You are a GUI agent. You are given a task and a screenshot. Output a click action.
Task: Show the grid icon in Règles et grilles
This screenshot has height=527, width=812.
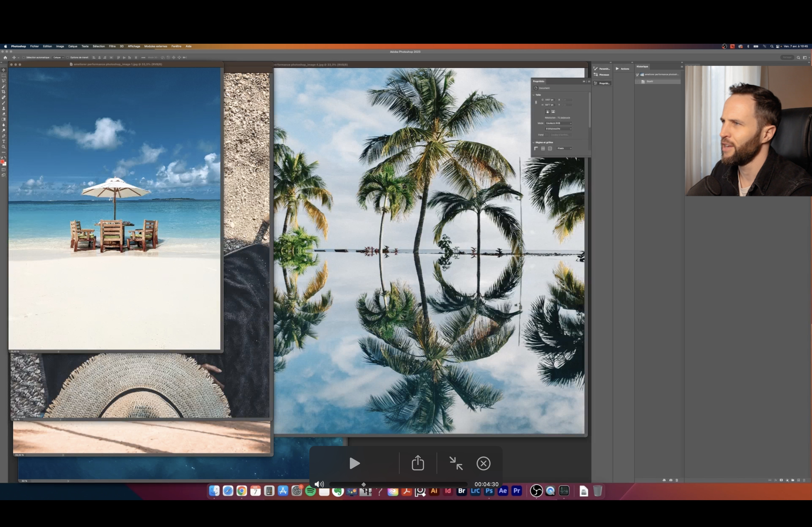[x=543, y=149]
